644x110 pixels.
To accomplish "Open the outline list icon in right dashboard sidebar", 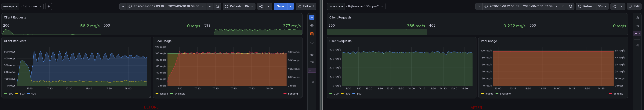I will (x=637, y=26).
